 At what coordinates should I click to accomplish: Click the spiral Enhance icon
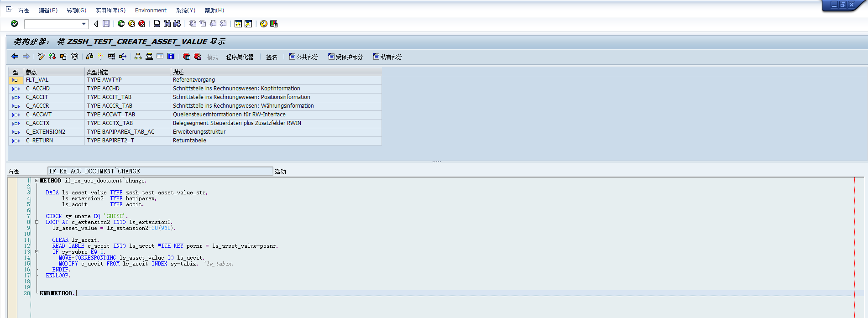(74, 57)
